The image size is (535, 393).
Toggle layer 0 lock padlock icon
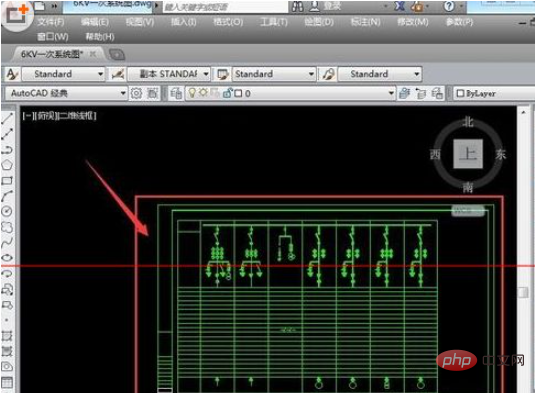[227, 93]
